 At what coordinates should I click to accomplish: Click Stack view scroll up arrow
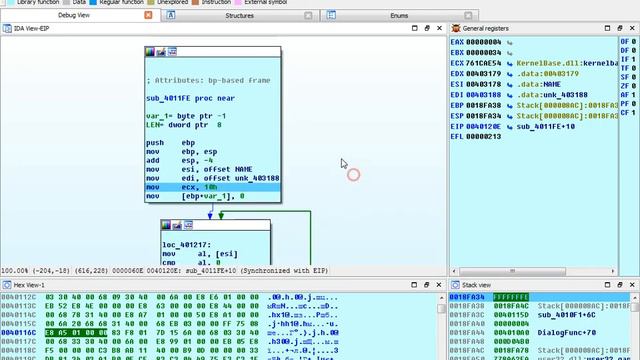(x=635, y=298)
